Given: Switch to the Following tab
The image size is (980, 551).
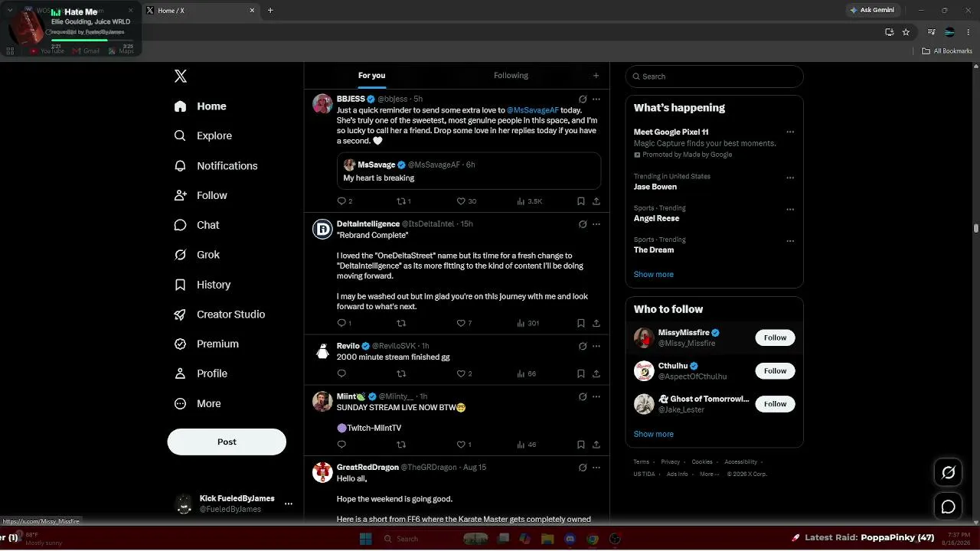Looking at the screenshot, I should pos(511,76).
